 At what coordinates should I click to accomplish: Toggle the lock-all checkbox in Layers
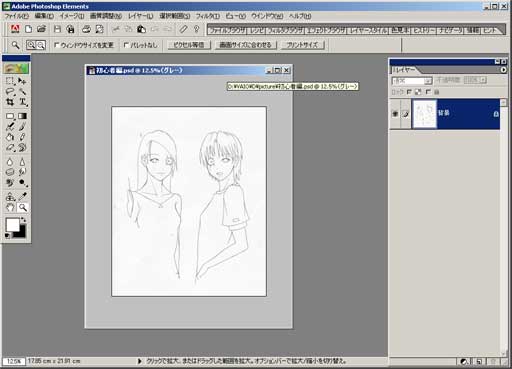point(428,92)
